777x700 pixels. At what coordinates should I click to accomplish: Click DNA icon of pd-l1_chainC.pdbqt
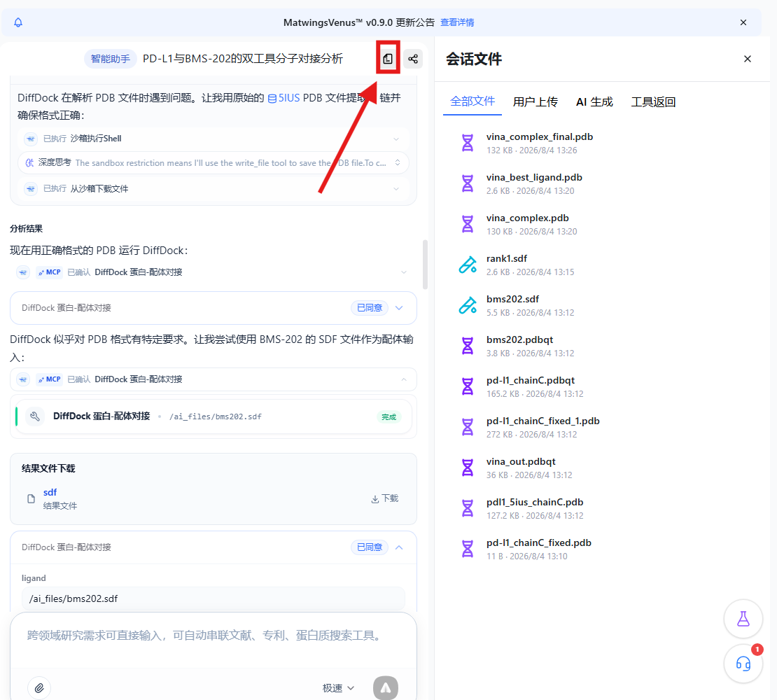pos(468,387)
